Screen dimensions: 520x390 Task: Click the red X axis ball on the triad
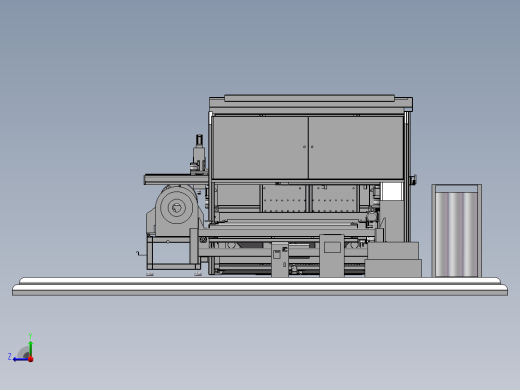31,359
